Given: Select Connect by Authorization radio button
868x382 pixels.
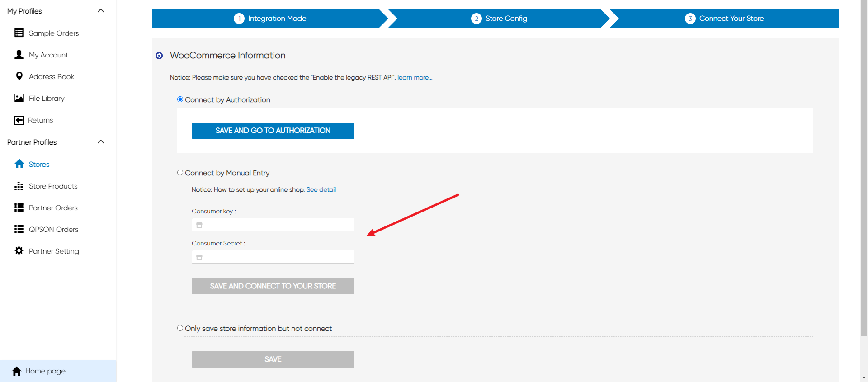Looking at the screenshot, I should pos(180,99).
